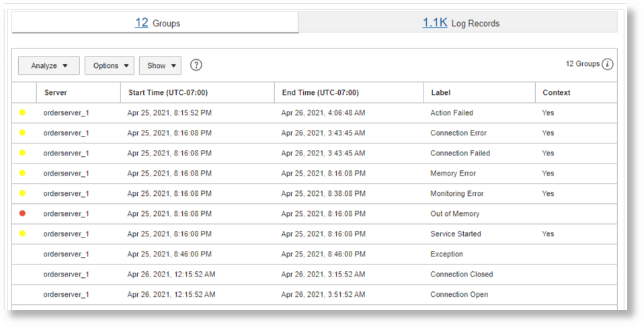
Task: Expand the Options dropdown
Action: (110, 65)
